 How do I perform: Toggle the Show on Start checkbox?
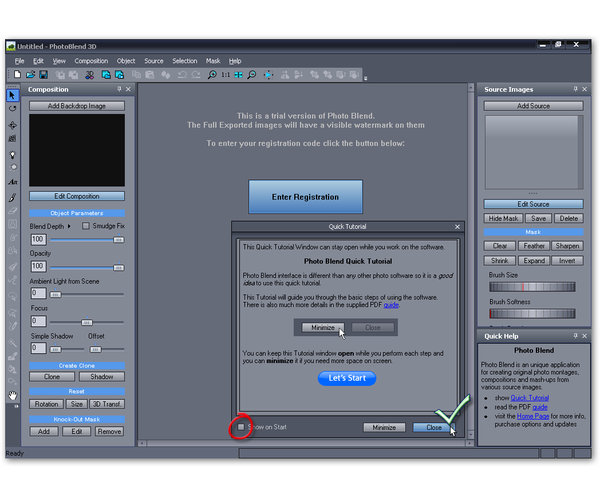pyautogui.click(x=241, y=427)
